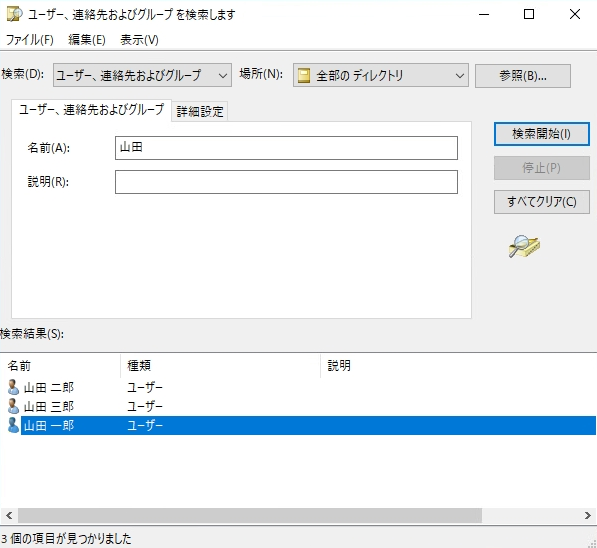Sort results by the 種類 column header

click(220, 366)
